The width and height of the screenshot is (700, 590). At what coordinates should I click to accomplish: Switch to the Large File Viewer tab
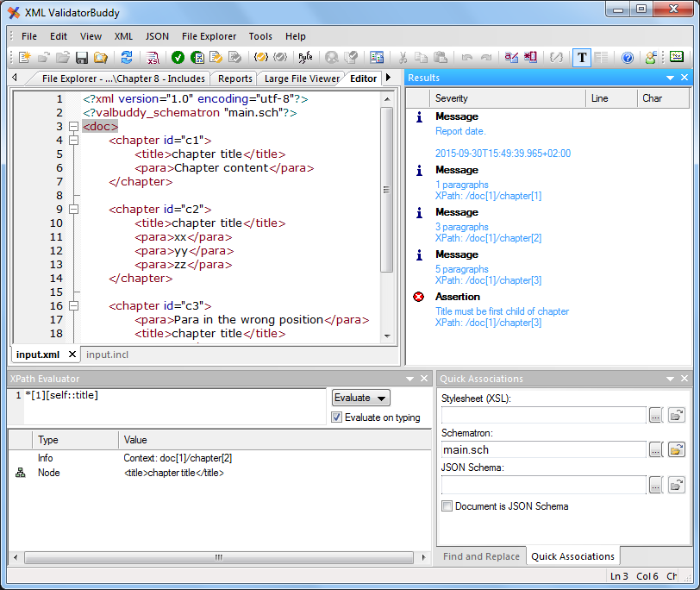tap(302, 78)
